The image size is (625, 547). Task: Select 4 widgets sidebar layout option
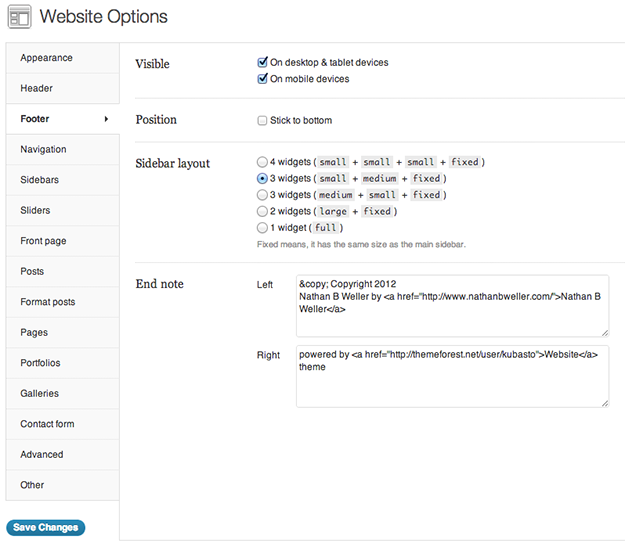point(262,162)
